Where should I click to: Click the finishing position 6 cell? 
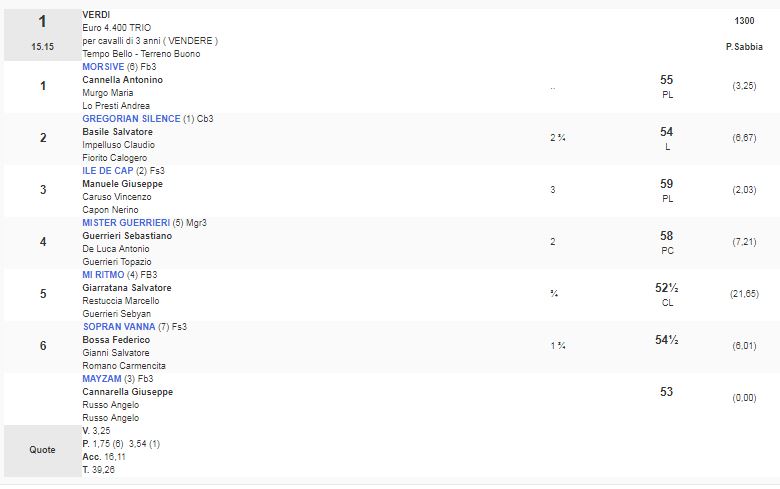pos(42,346)
